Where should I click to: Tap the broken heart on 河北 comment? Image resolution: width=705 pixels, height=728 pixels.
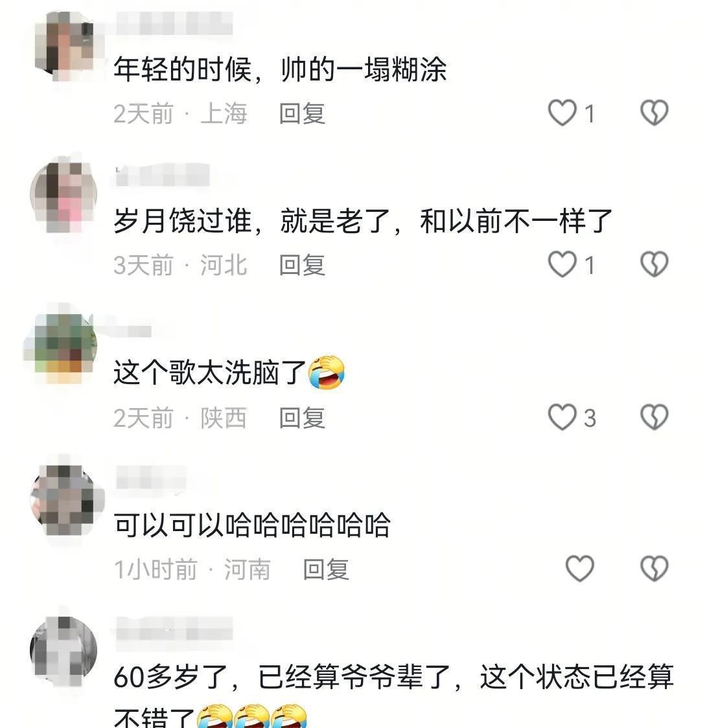(654, 265)
